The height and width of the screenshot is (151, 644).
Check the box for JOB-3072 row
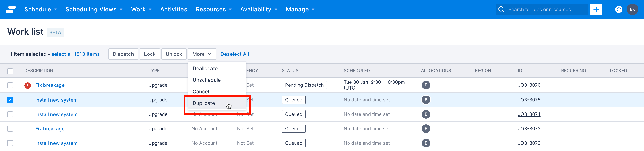click(x=10, y=143)
